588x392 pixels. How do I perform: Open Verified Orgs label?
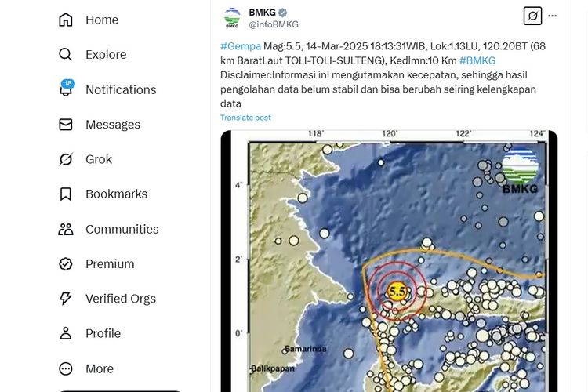click(x=121, y=299)
